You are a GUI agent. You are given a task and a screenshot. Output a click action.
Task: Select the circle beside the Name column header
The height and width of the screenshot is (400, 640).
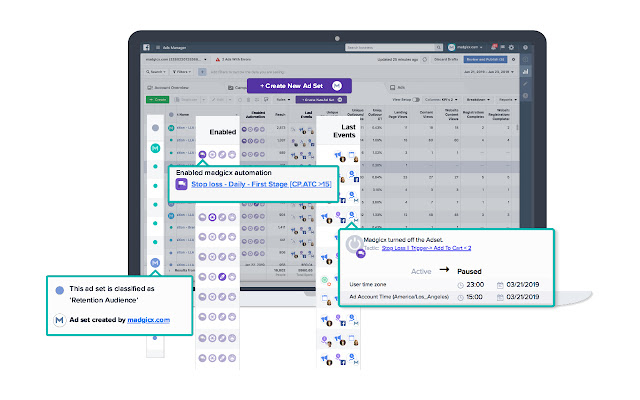(x=171, y=115)
